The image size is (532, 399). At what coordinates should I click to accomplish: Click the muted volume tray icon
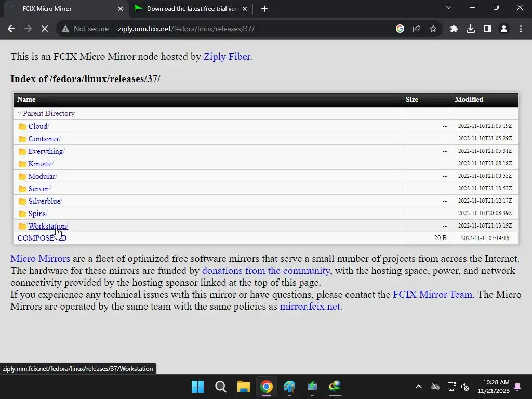pos(465,387)
